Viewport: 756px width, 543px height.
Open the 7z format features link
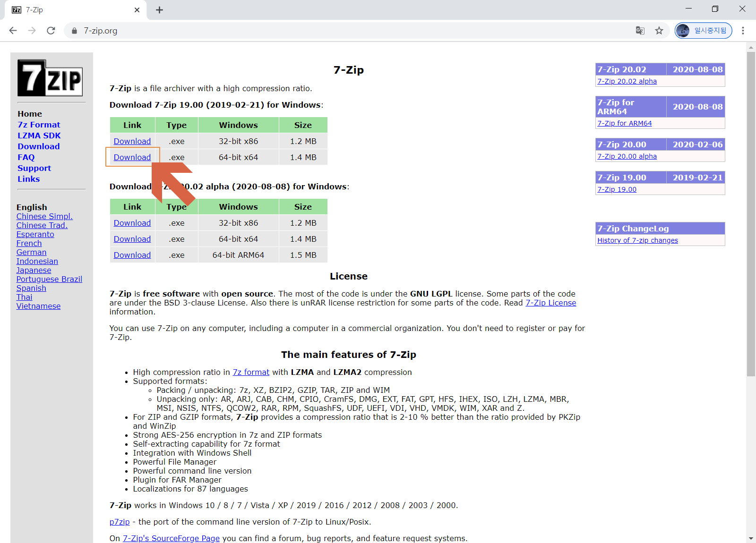point(251,372)
